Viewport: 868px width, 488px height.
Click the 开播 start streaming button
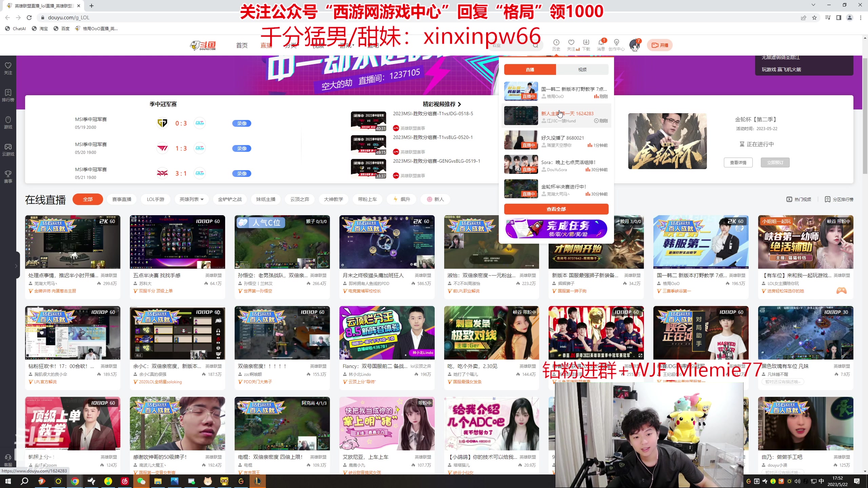659,45
